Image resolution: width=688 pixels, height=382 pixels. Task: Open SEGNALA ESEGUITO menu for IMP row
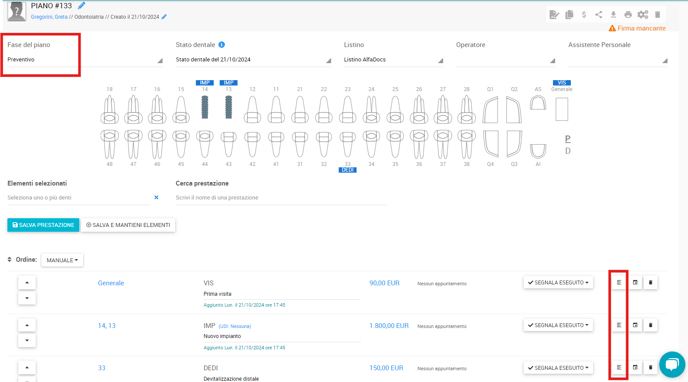pos(558,325)
